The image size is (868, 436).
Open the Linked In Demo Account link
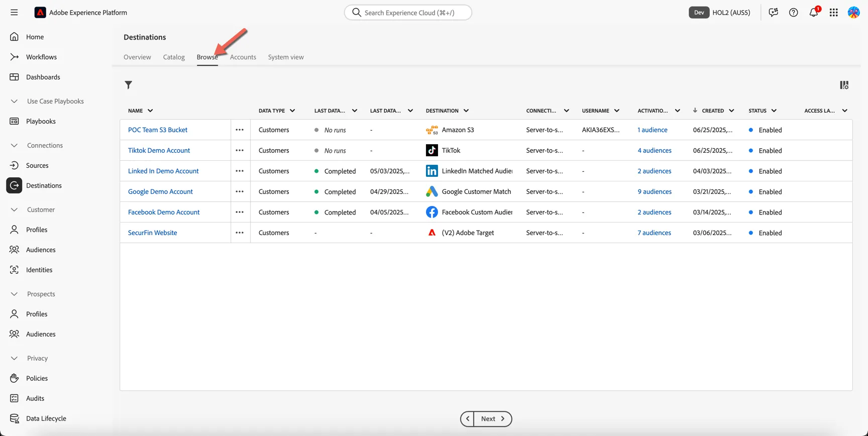coord(163,171)
